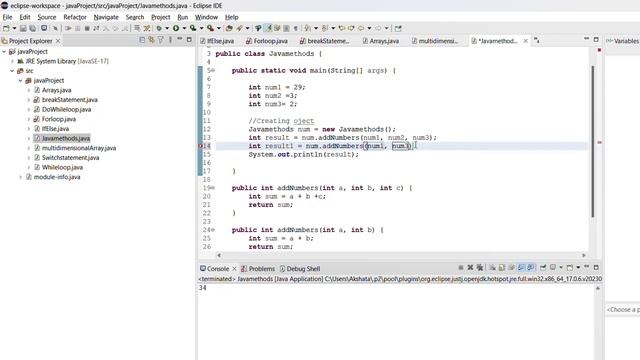The width and height of the screenshot is (640, 360).
Task: Go back using yellow Back arrow
Action: tap(361, 28)
